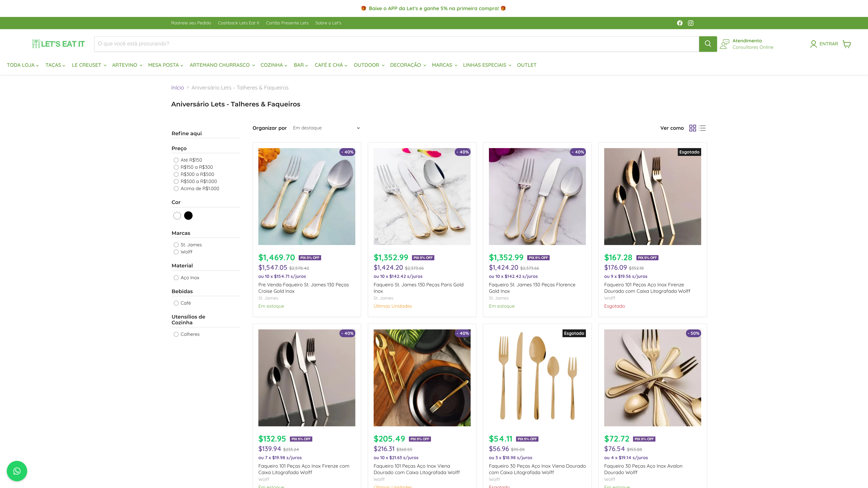
Task: Filter by the black color swatch
Action: click(188, 216)
